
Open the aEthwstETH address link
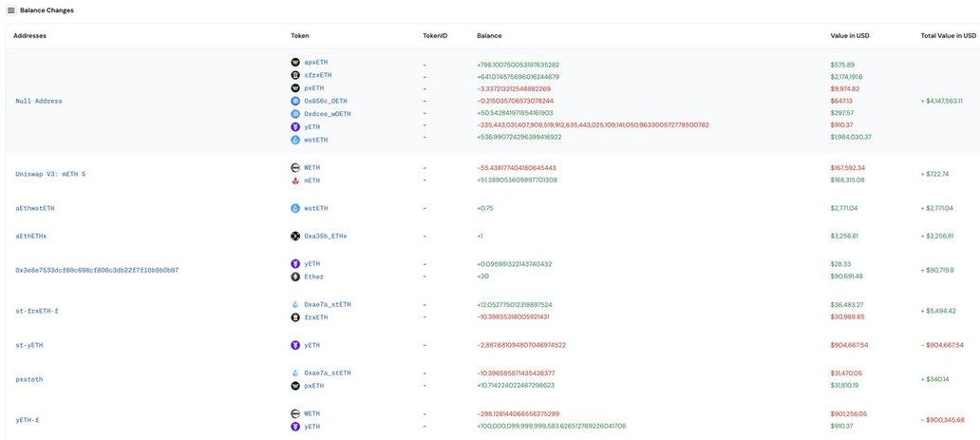tap(35, 208)
